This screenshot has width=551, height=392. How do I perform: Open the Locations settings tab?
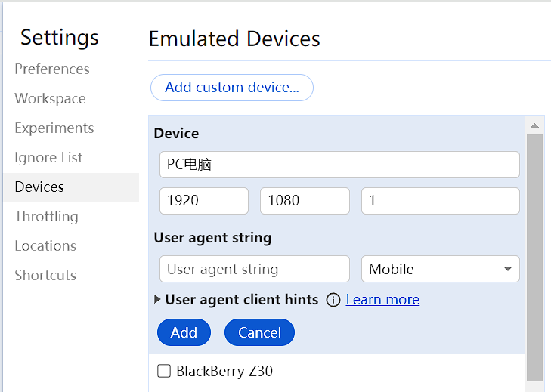coord(45,245)
